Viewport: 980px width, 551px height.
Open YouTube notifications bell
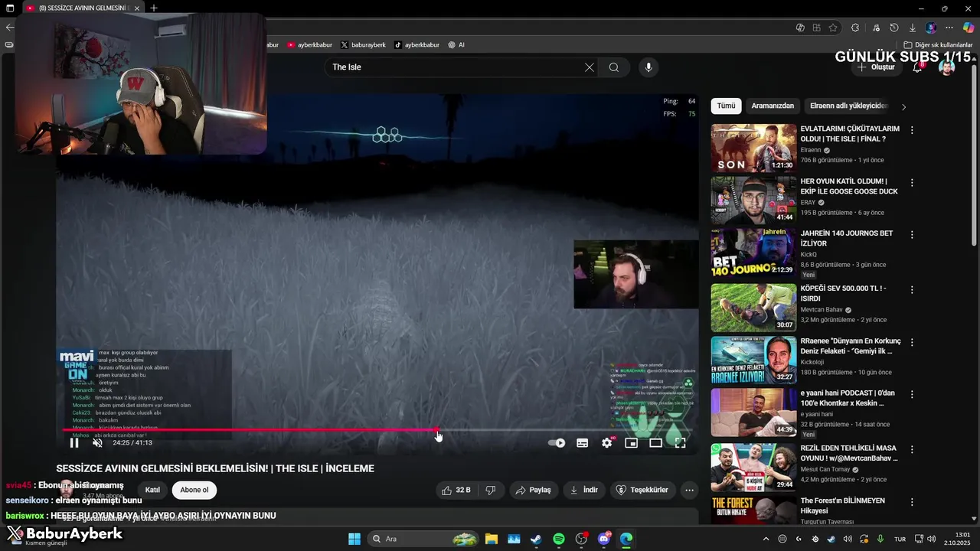tap(917, 67)
